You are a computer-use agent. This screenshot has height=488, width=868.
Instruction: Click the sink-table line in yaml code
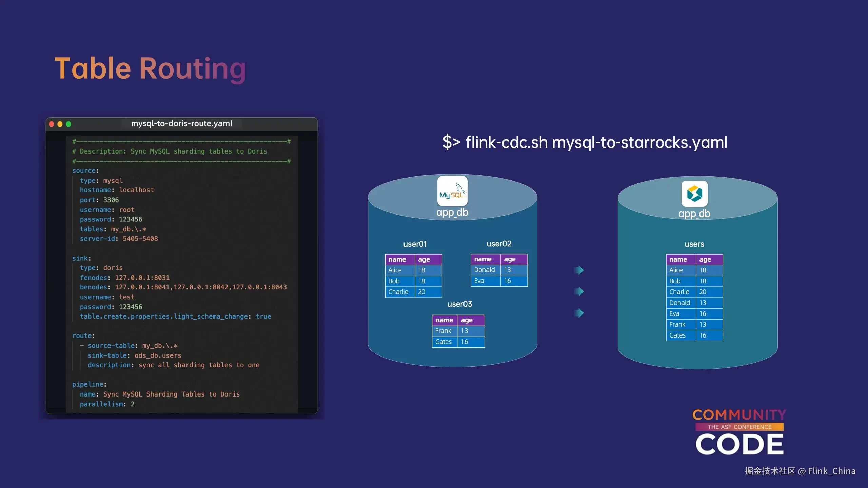click(x=134, y=355)
